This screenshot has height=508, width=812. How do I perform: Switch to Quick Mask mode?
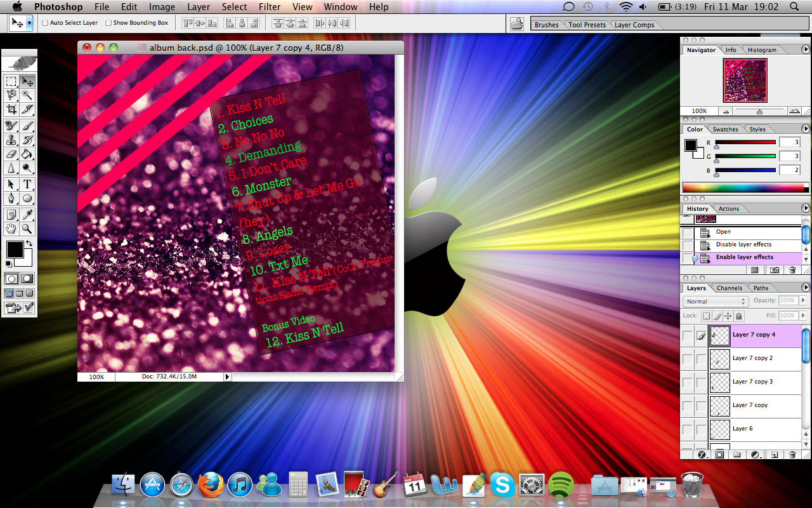coord(27,279)
